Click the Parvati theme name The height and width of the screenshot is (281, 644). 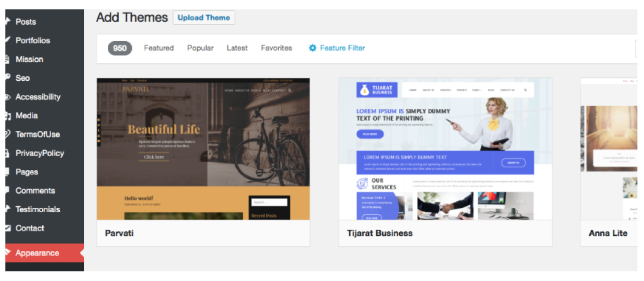point(119,233)
